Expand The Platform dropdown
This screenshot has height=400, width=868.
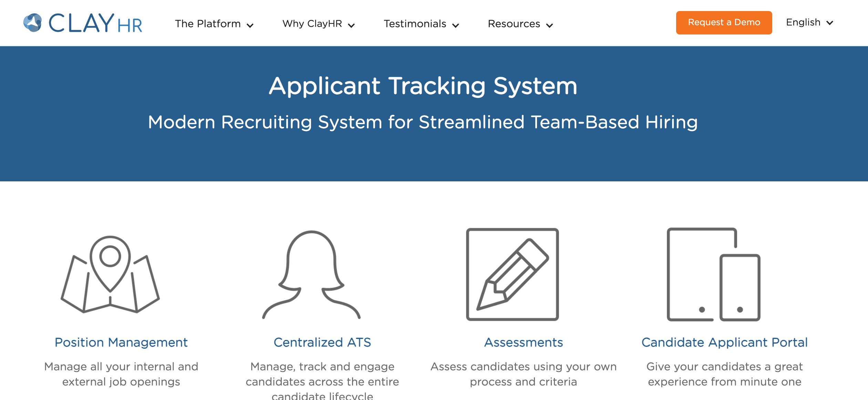[x=214, y=24]
